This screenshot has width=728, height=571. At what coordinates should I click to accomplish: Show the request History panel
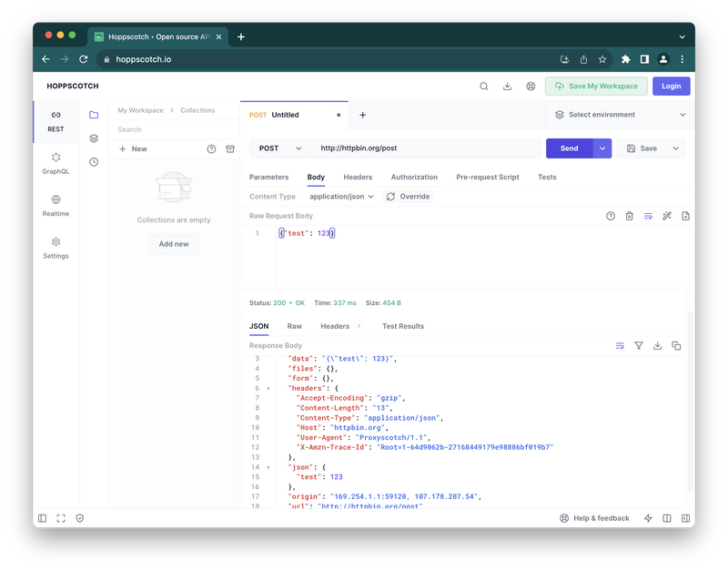(x=94, y=161)
